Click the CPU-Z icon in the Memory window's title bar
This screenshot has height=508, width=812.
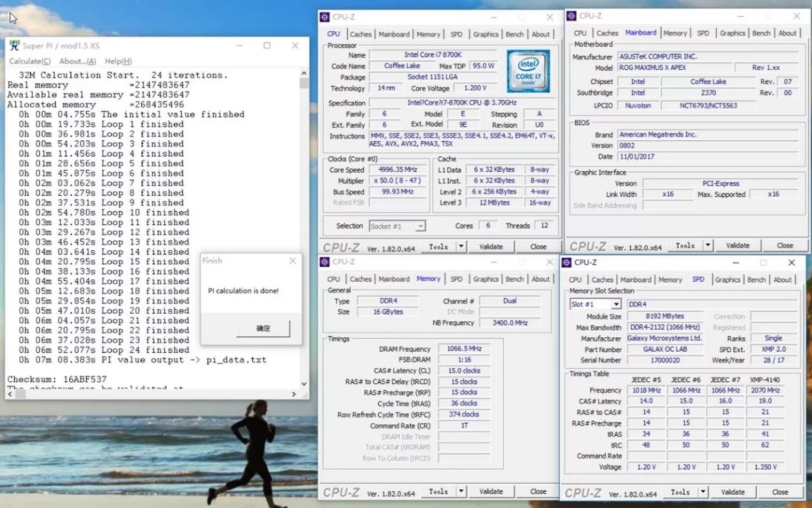325,262
